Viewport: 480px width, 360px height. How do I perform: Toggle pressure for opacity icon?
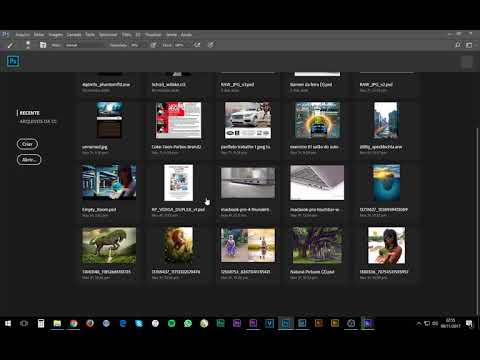[153, 45]
